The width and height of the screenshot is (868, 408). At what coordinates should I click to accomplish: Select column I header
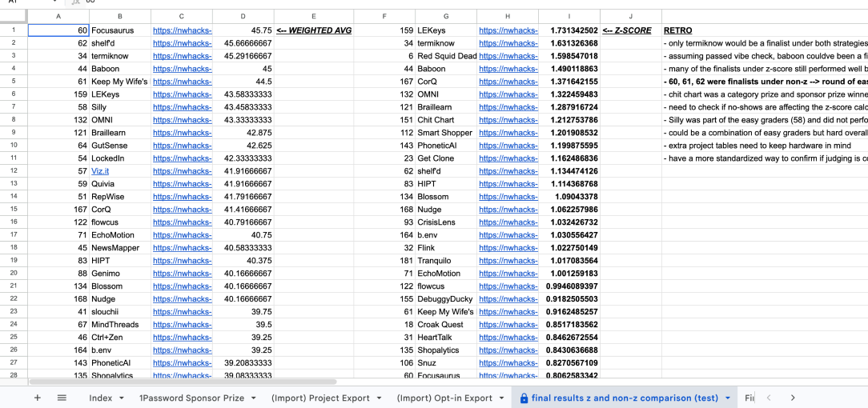569,17
